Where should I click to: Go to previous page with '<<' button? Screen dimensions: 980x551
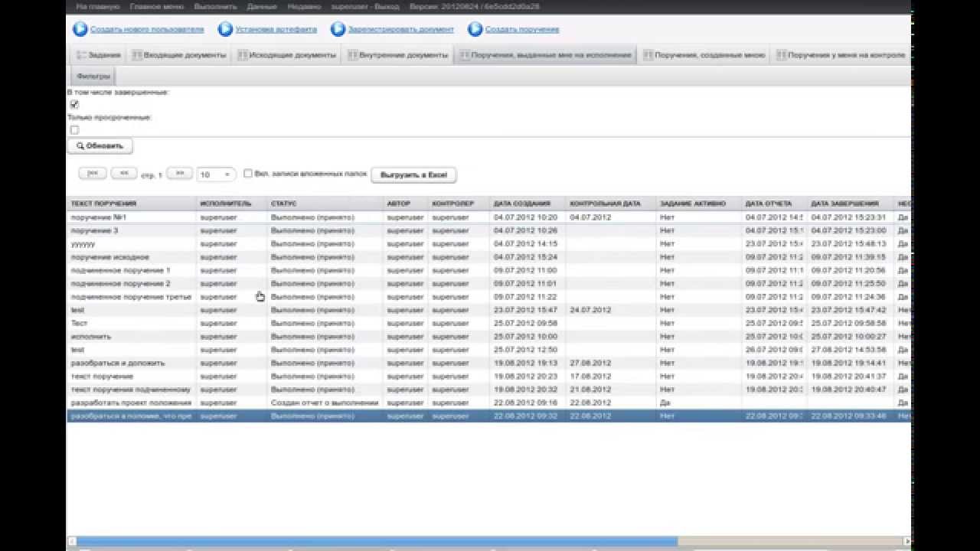point(124,174)
